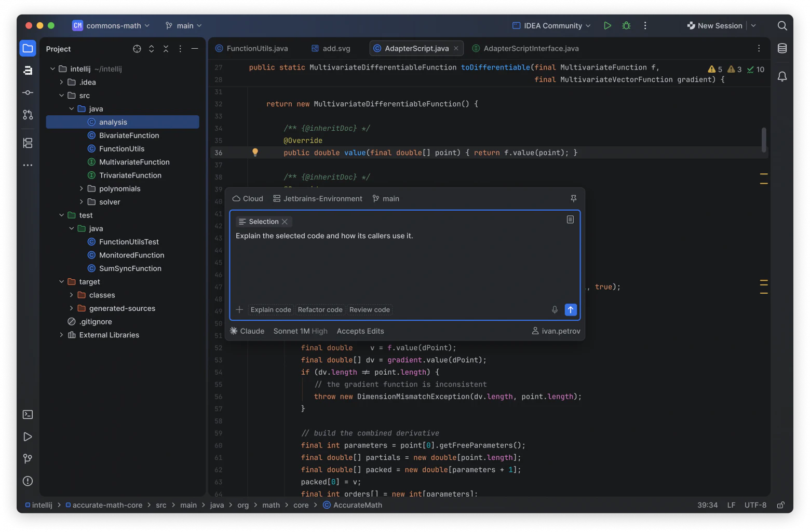
Task: Switch to AdapterScriptInterface.java tab
Action: [x=525, y=48]
